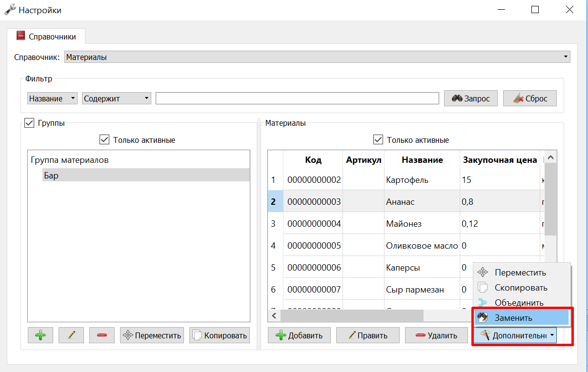Open the Справочник Материалы dropdown
This screenshot has height=372, width=588.
point(317,57)
